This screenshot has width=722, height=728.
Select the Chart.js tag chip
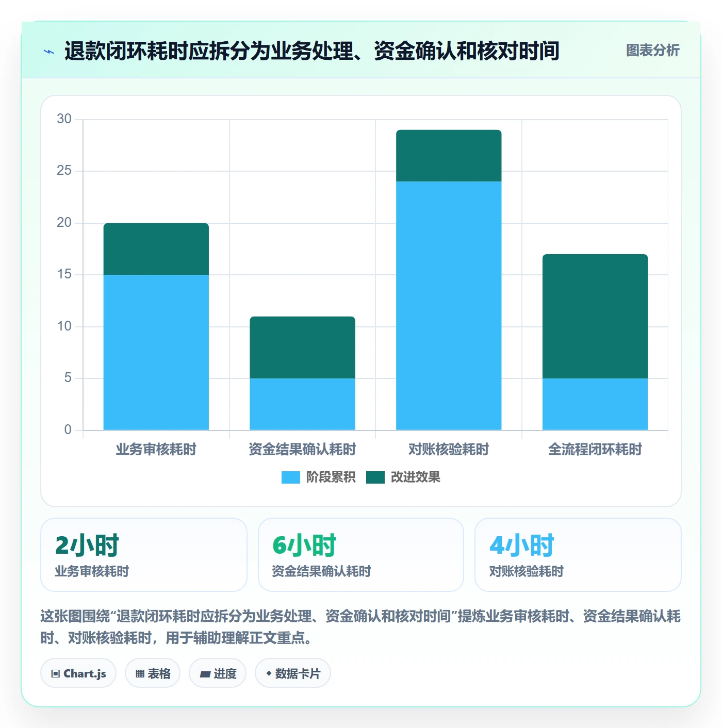coord(78,673)
